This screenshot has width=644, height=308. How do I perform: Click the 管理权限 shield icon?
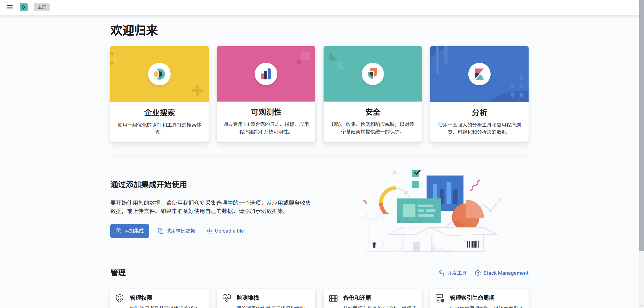[120, 298]
